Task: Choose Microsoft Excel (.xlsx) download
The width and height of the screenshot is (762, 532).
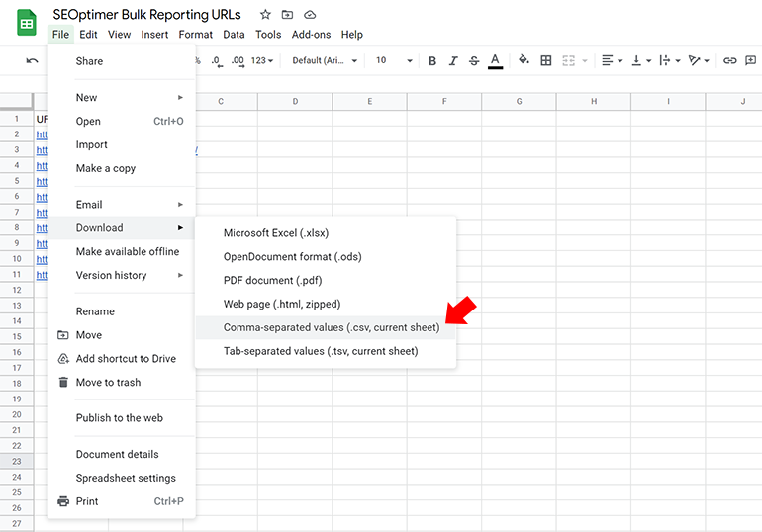Action: pos(275,233)
